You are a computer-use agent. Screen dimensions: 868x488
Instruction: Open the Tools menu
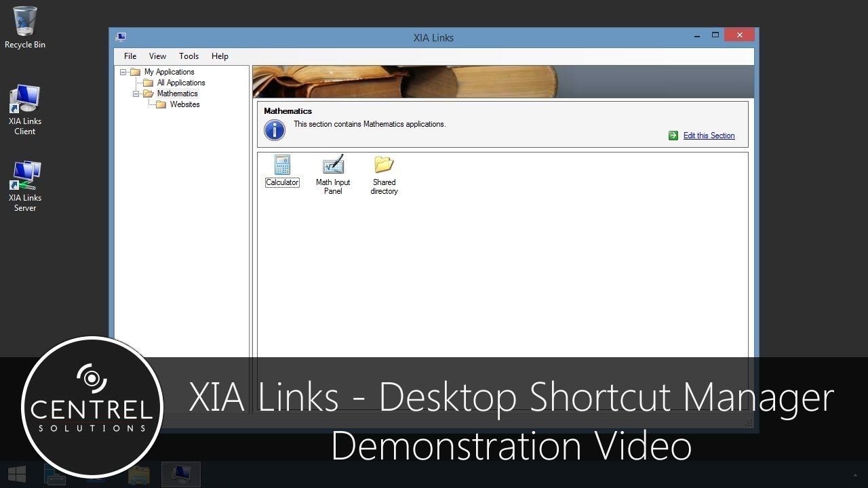pyautogui.click(x=189, y=56)
